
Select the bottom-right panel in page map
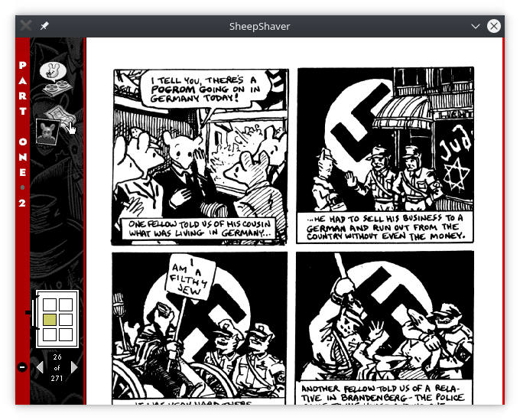point(66,334)
